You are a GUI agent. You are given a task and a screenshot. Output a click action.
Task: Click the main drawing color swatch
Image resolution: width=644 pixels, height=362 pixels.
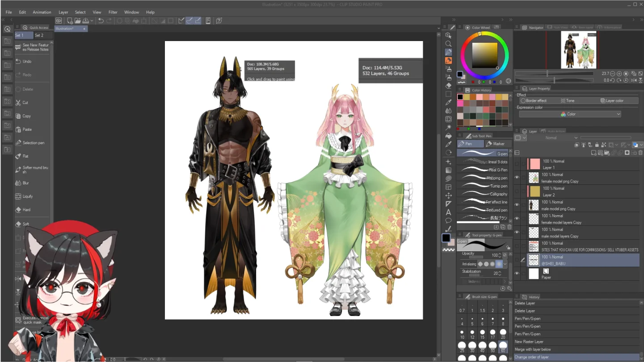[x=446, y=238]
